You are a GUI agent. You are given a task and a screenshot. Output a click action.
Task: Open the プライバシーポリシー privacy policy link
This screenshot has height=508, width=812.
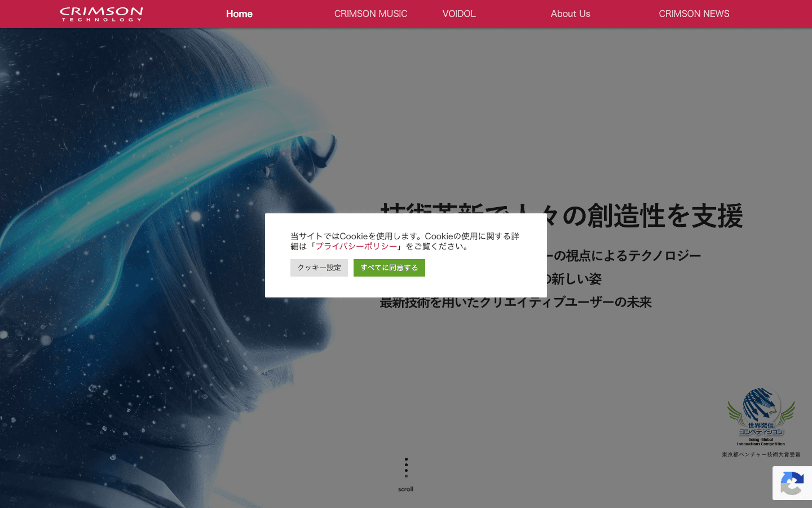[x=356, y=246]
